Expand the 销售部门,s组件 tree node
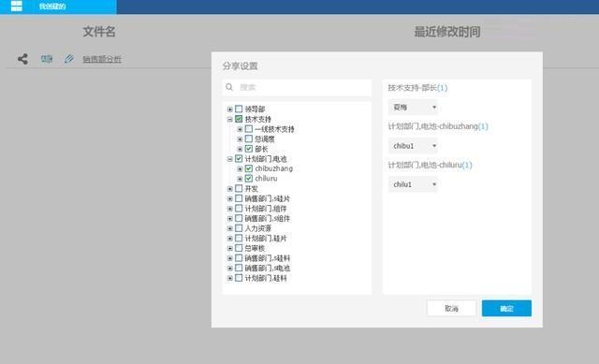The image size is (599, 364). 230,218
